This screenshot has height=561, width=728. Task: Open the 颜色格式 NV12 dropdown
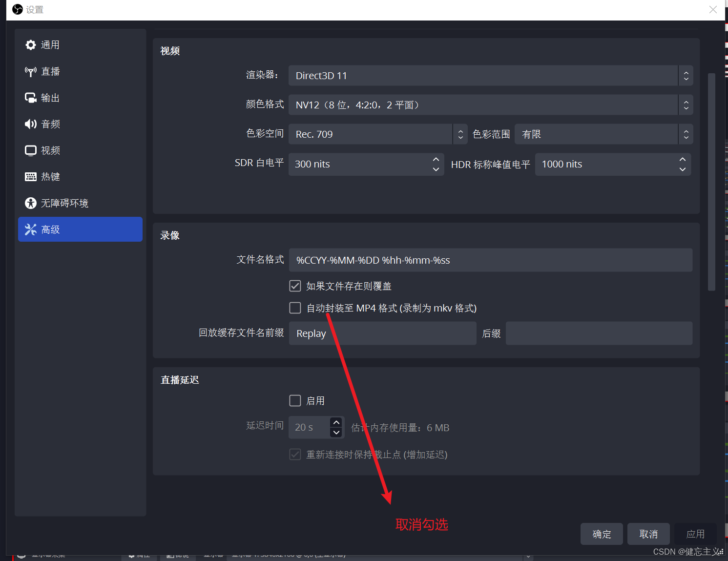tap(491, 105)
